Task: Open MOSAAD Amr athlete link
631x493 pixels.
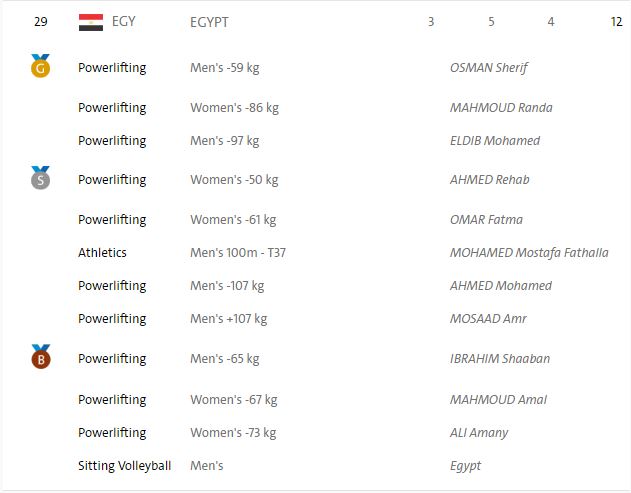Action: coord(487,319)
